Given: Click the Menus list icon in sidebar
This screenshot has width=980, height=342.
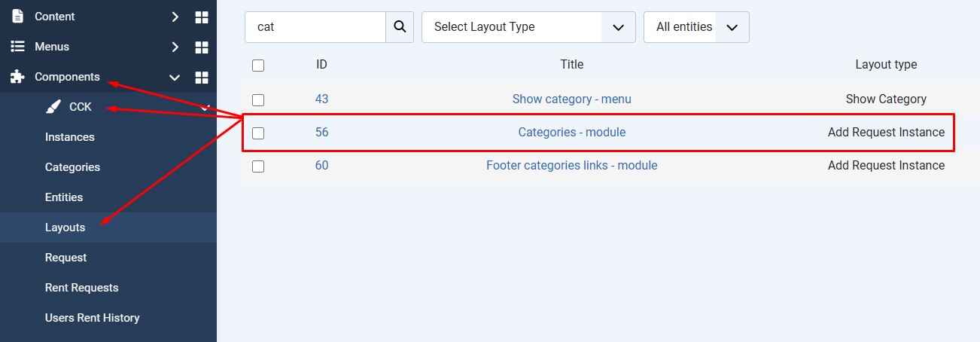Looking at the screenshot, I should click(17, 47).
